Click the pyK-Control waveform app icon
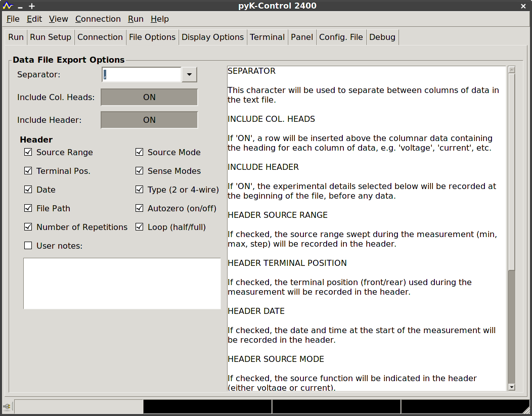The image size is (532, 416). [8, 6]
